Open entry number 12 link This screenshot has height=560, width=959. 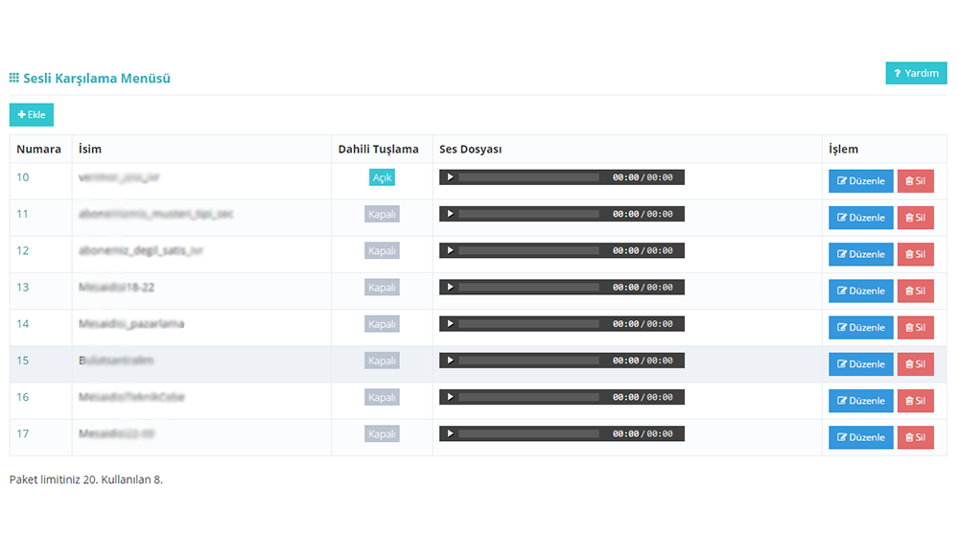tap(23, 250)
